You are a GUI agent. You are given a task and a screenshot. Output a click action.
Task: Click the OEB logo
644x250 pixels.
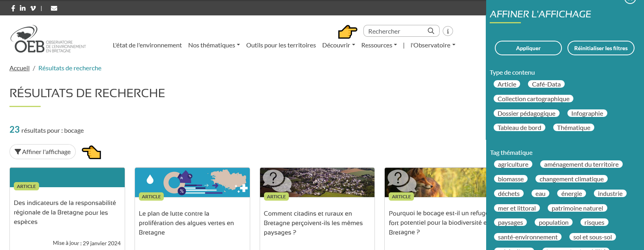point(48,39)
